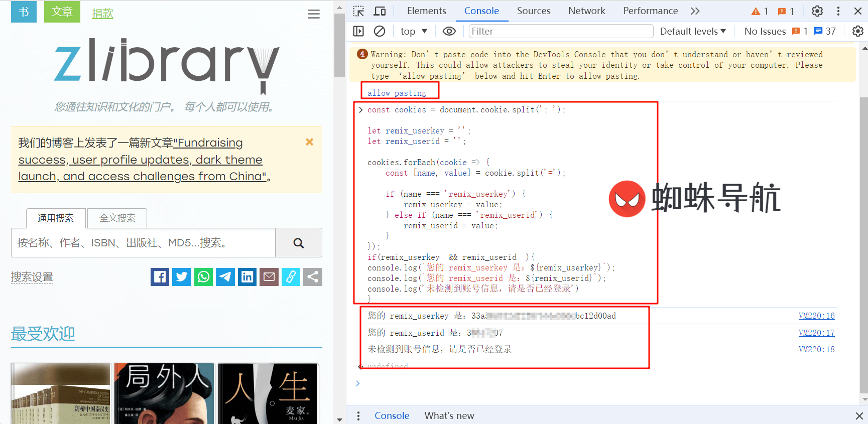Close the bottom drawer panel

click(x=859, y=415)
